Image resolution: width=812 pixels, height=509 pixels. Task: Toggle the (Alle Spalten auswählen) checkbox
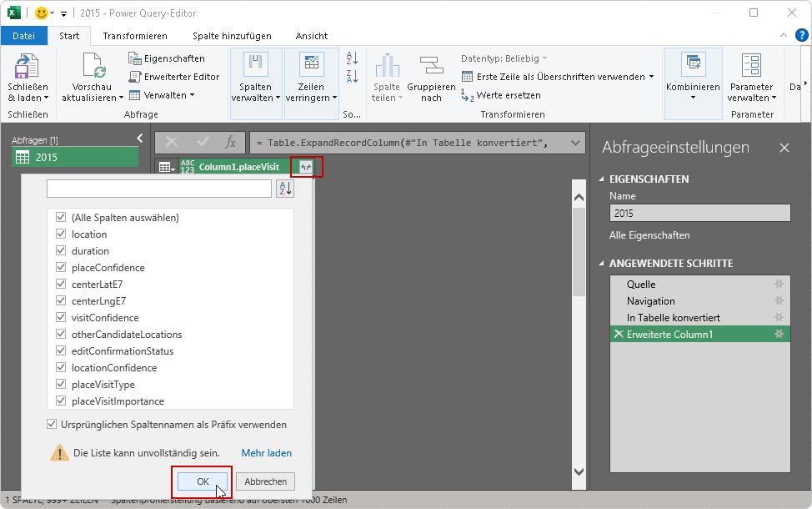61,218
